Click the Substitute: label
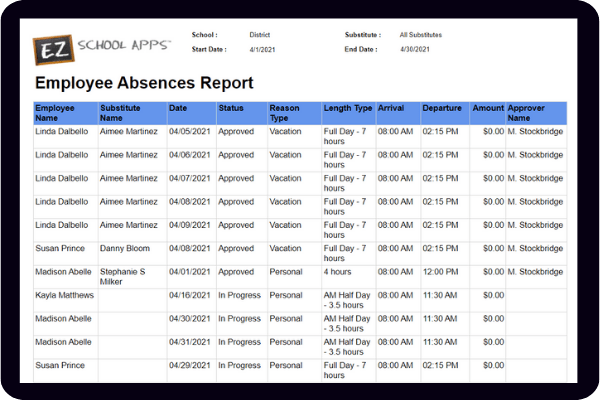The image size is (600, 400). tap(363, 35)
